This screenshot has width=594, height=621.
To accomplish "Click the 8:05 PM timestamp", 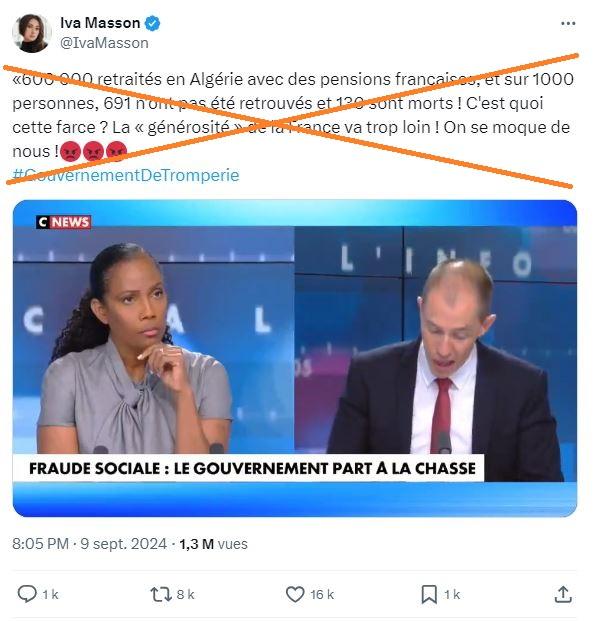I will point(40,544).
